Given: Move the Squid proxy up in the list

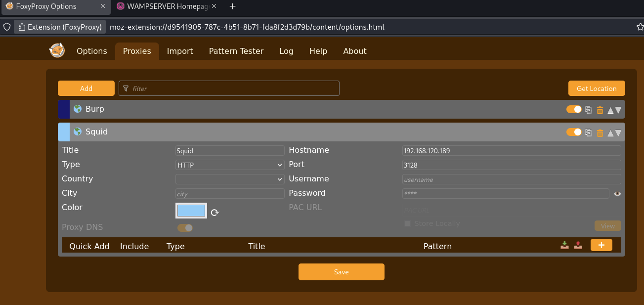Looking at the screenshot, I should (x=610, y=133).
